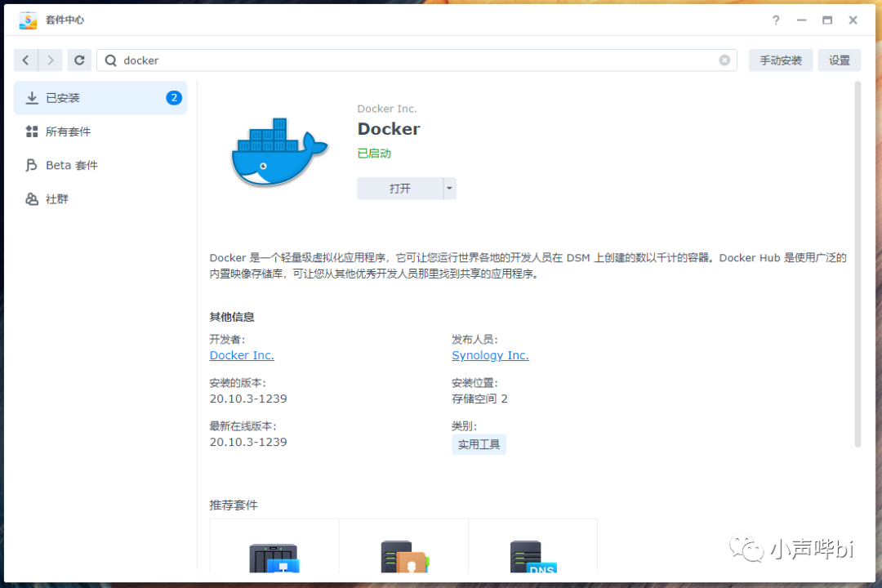
Task: Open the recommended package with contact server icon
Action: [x=404, y=547]
